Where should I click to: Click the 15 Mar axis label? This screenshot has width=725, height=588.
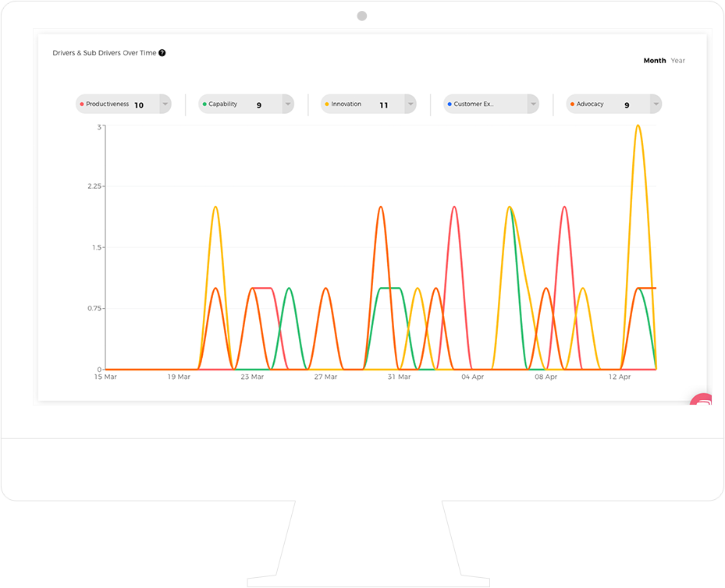[105, 377]
